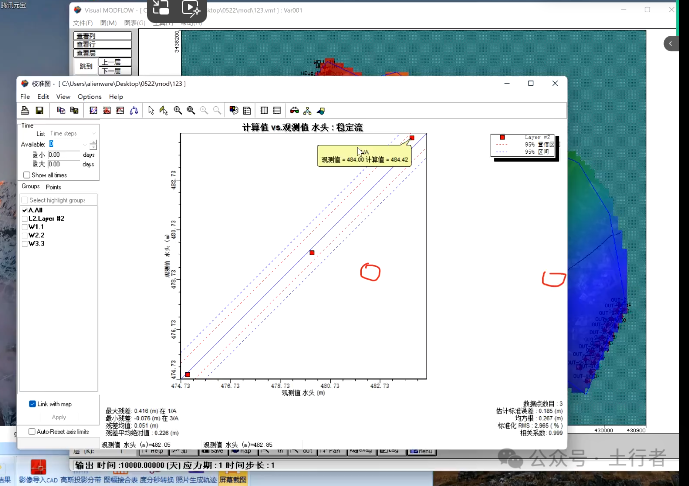
Task: Check the W1.1 group checkbox
Action: (25, 227)
